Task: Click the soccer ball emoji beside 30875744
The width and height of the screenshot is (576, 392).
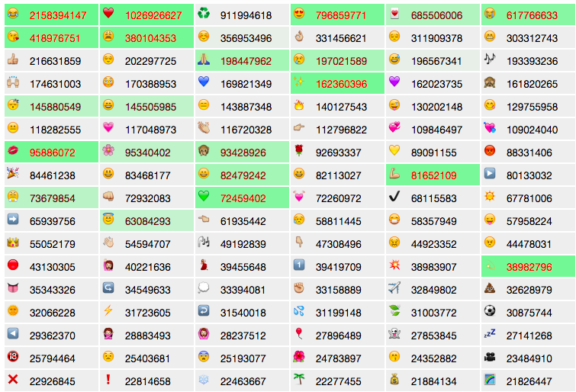Action: 490,311
